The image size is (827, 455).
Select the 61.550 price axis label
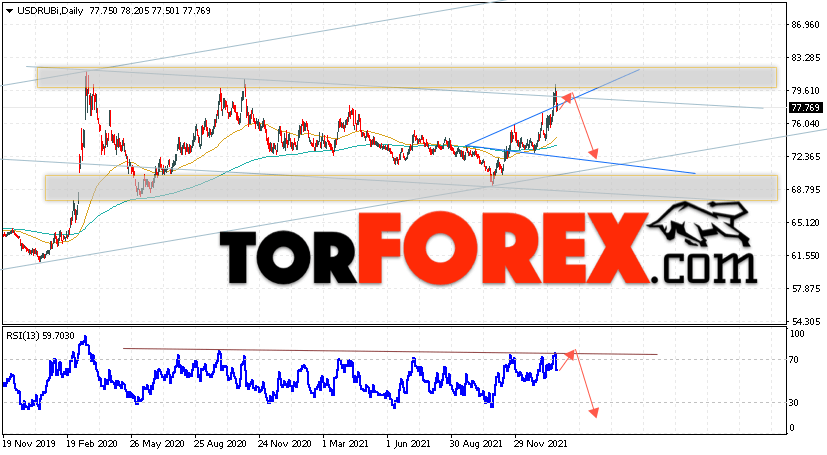(x=805, y=256)
